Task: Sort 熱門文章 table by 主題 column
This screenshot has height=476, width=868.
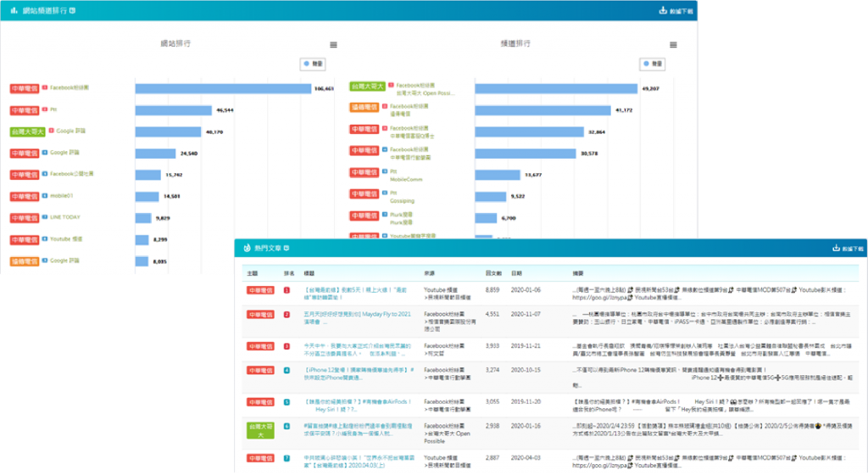Action: point(253,274)
